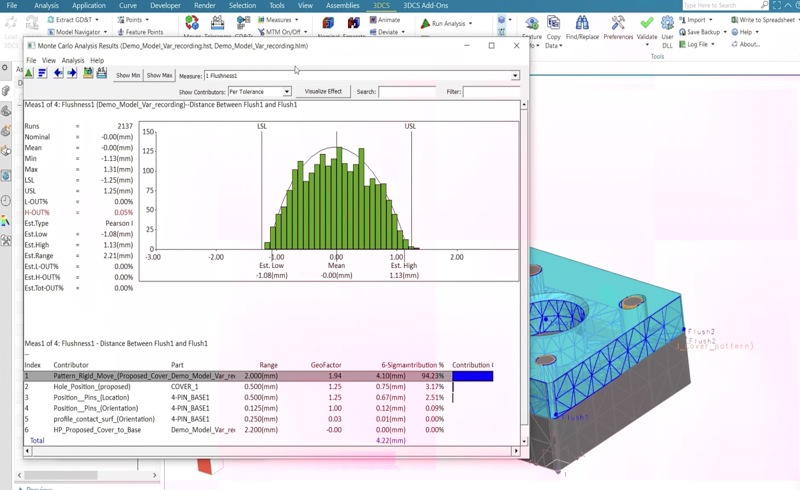This screenshot has width=800, height=490.
Task: Open View menu in Monte Carlo results window
Action: [49, 60]
